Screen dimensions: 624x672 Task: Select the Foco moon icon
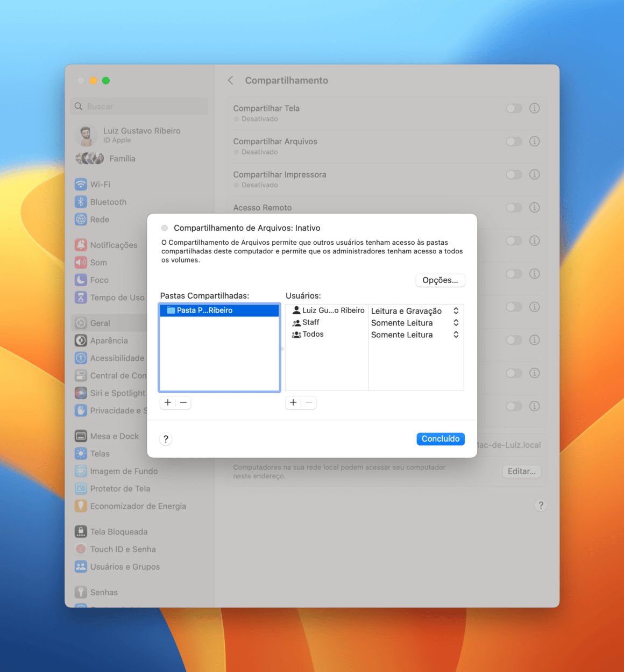click(81, 279)
